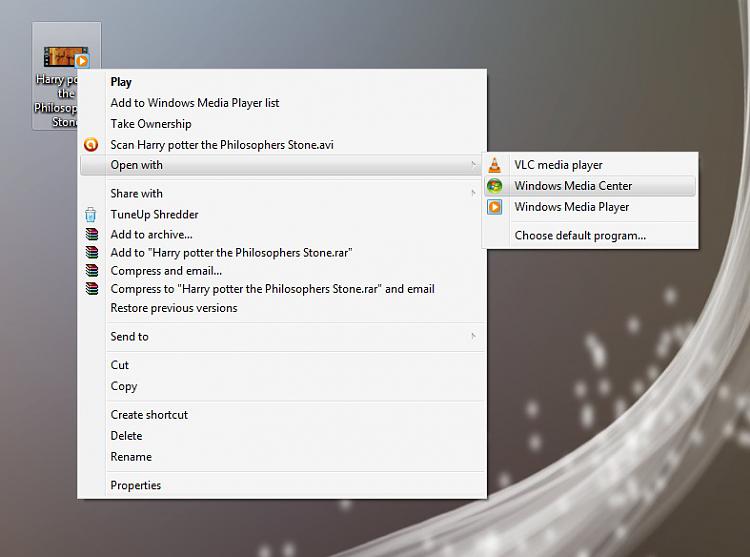The image size is (750, 557).
Task: Open the Share with menu entry
Action: 281,193
